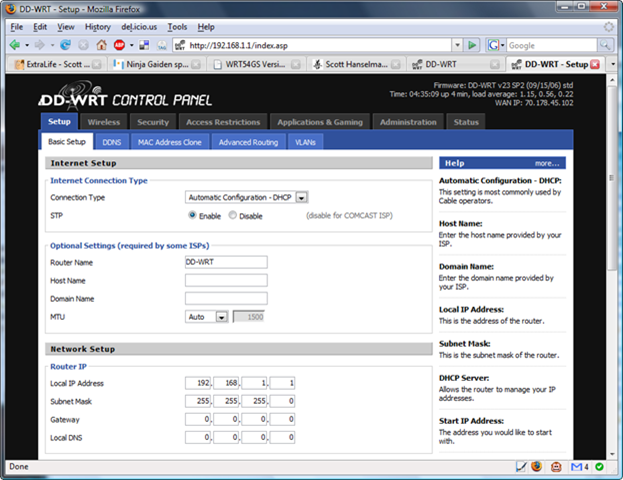Click the page favicon in address bar
623x480 pixels.
pos(180,45)
